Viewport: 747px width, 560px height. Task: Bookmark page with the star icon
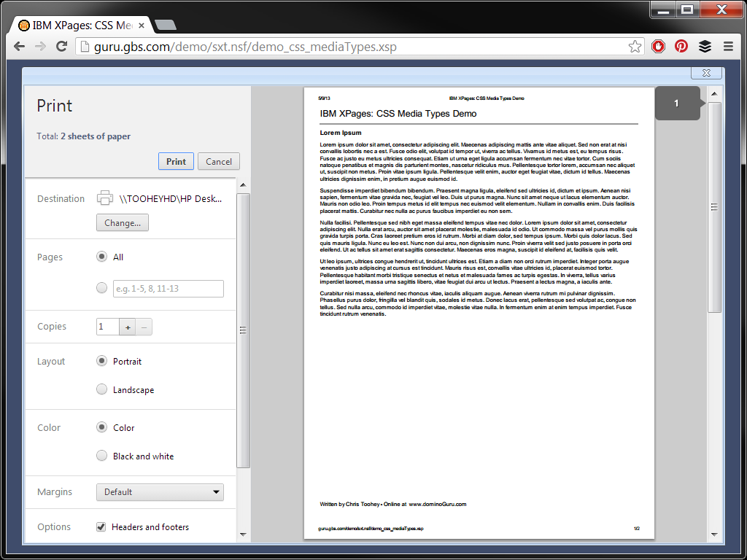click(x=635, y=47)
